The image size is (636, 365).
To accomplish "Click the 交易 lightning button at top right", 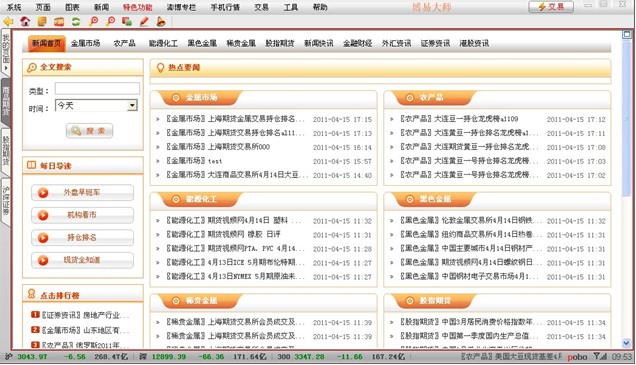I will [x=551, y=7].
